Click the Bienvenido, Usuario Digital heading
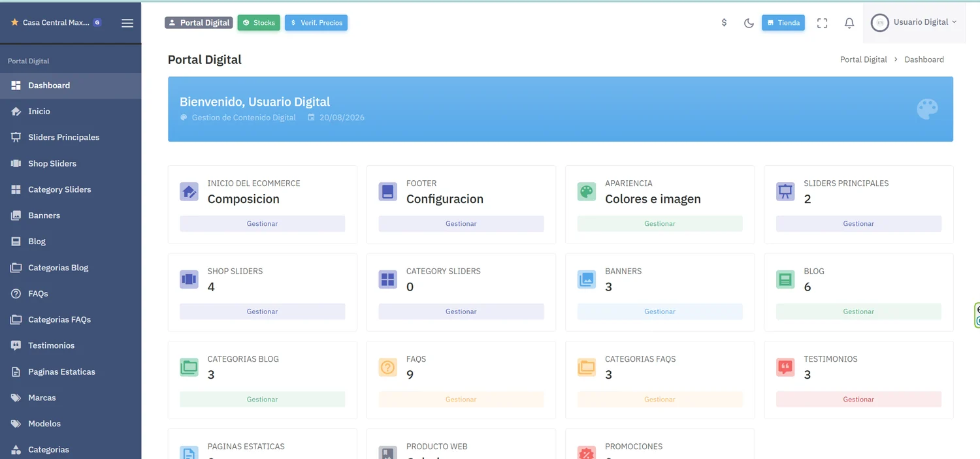The width and height of the screenshot is (980, 459). tap(255, 102)
